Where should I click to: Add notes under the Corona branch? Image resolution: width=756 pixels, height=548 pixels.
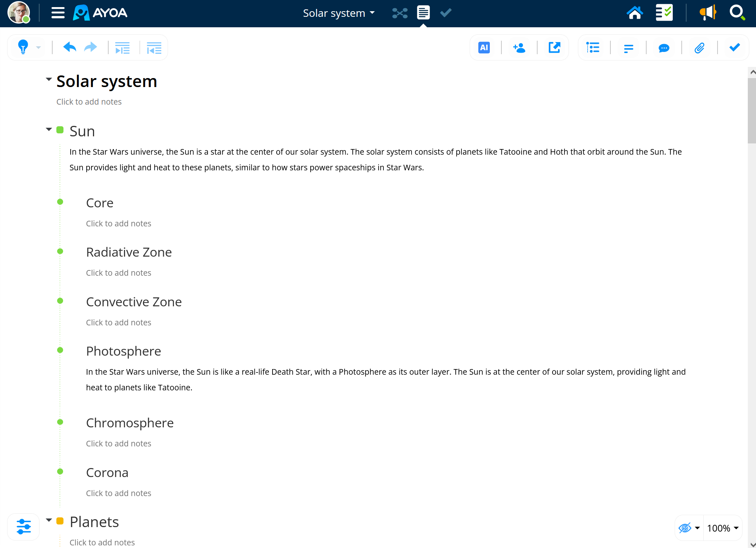(x=118, y=493)
